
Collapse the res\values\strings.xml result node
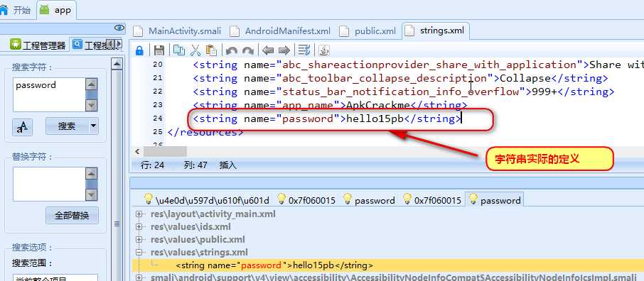(x=139, y=253)
